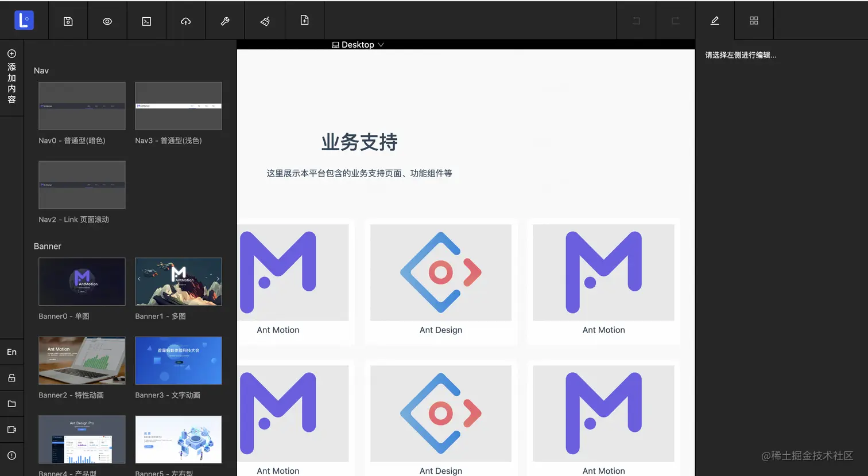The height and width of the screenshot is (476, 868).
Task: Switch to the pencil edit tab
Action: (715, 21)
